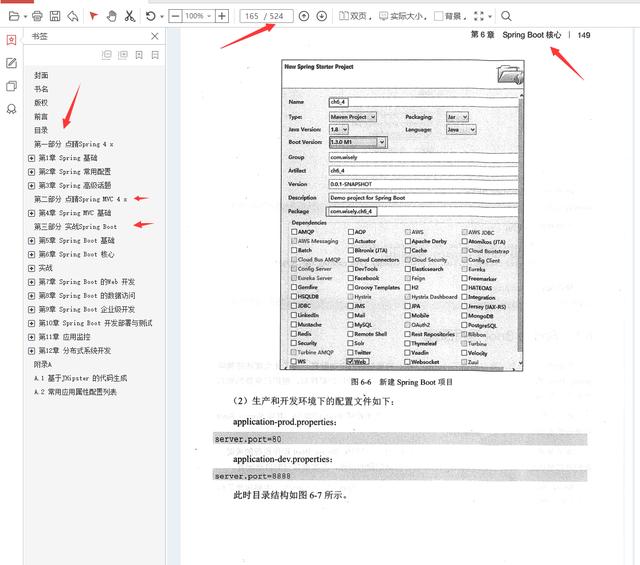Expand the 第4章 Spring MVC 基础 bookmark
Screen dimensions: 640x565
[31, 213]
